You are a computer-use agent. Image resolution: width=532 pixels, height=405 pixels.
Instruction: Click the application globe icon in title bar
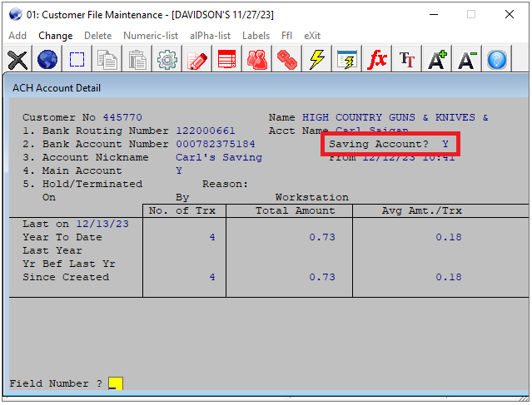[x=15, y=15]
